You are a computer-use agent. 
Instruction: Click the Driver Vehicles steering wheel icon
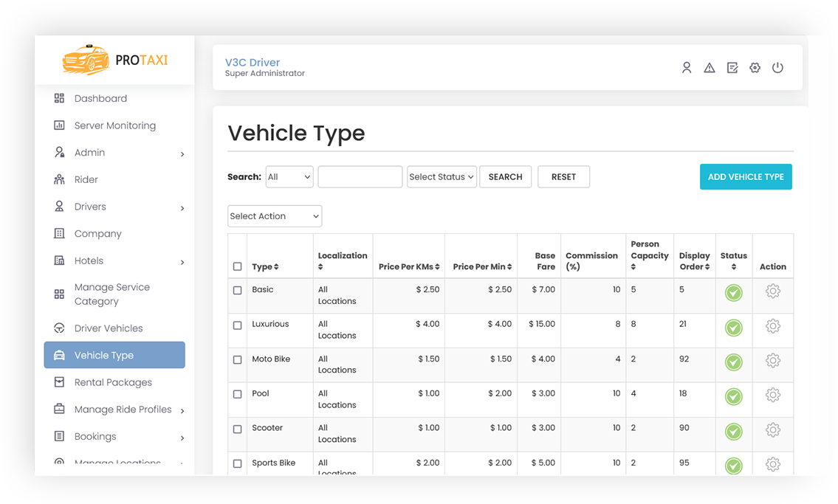tap(59, 328)
